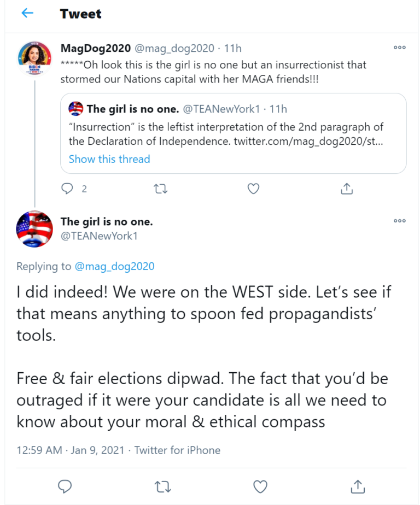Viewport: 420px width, 505px height.
Task: Open reply icon on MagDog2020's tweet
Action: pos(67,189)
